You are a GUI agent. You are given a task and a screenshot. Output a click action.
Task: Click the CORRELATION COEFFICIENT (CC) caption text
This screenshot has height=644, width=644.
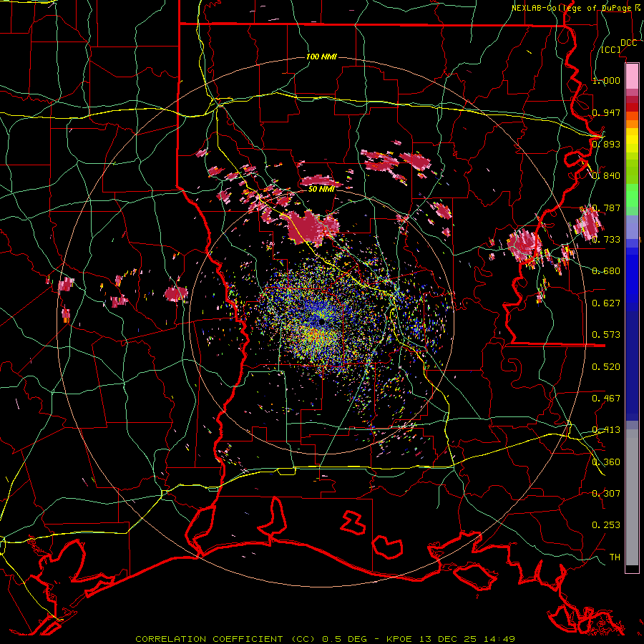point(225,639)
